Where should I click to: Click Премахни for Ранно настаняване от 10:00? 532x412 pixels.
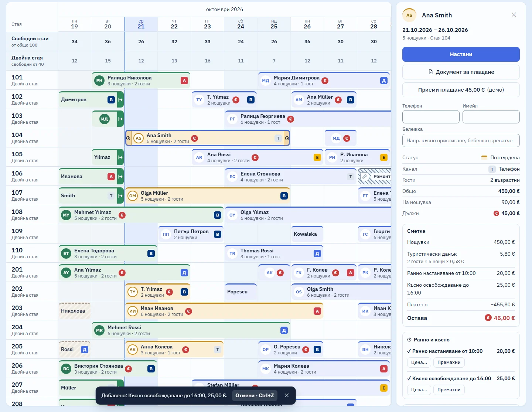tap(449, 362)
